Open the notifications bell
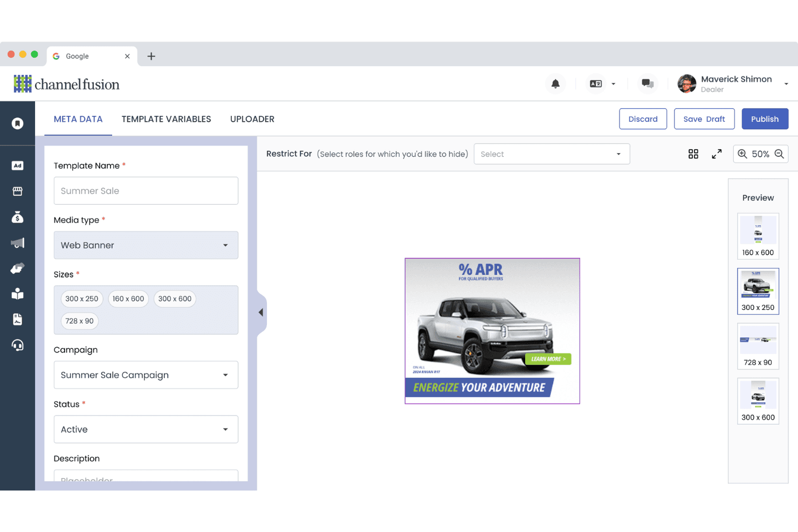This screenshot has height=532, width=798. point(555,84)
